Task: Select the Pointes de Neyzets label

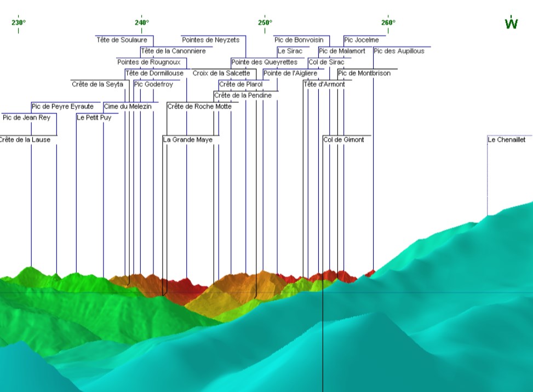Action: coord(211,40)
